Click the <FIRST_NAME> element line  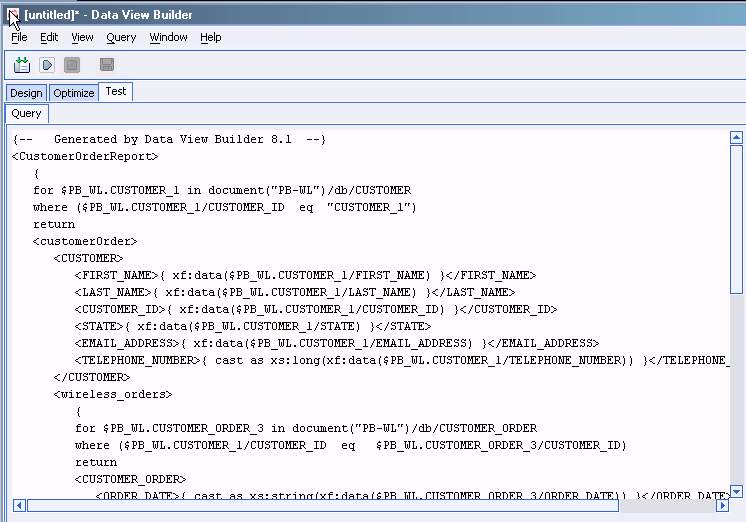coord(305,276)
